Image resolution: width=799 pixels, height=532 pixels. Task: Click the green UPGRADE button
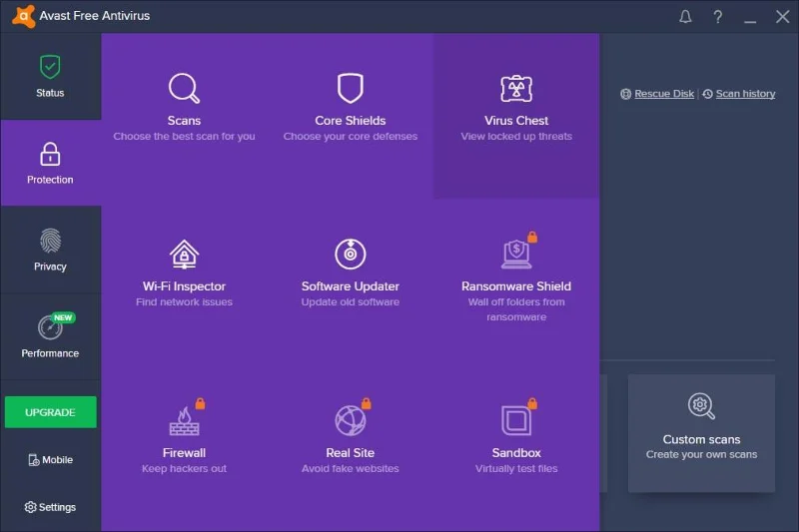pyautogui.click(x=51, y=412)
